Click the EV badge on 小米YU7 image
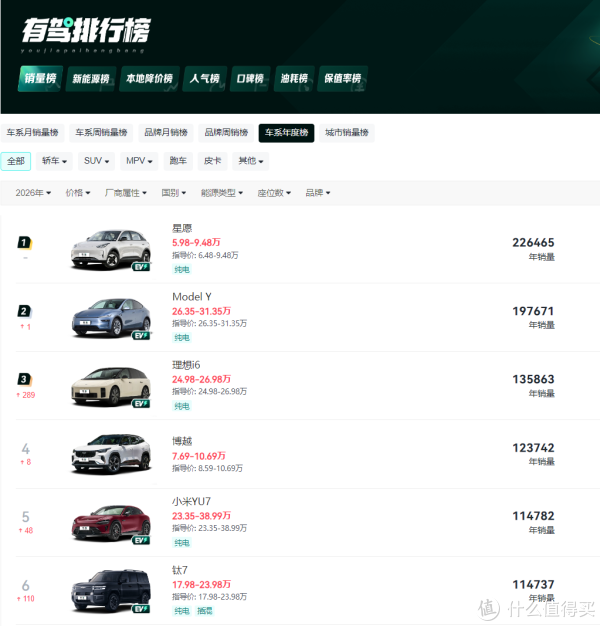The image size is (600, 626). [141, 540]
